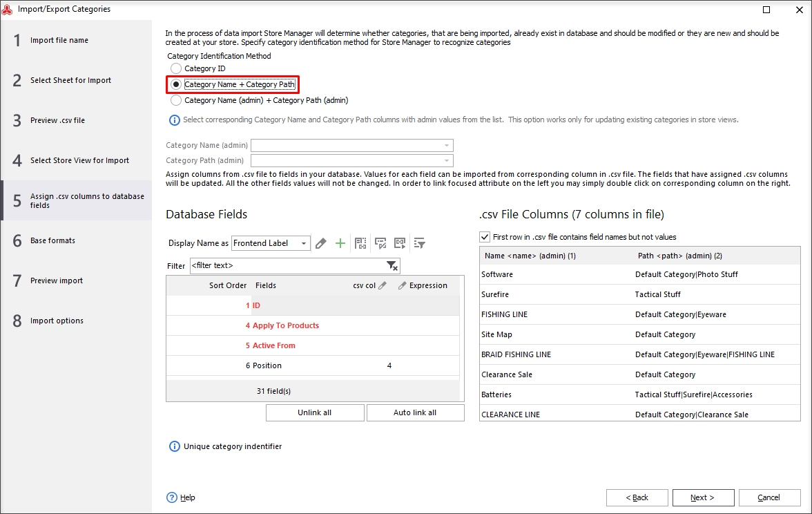
Task: Click pencil icon next to csv col header
Action: pos(383,285)
